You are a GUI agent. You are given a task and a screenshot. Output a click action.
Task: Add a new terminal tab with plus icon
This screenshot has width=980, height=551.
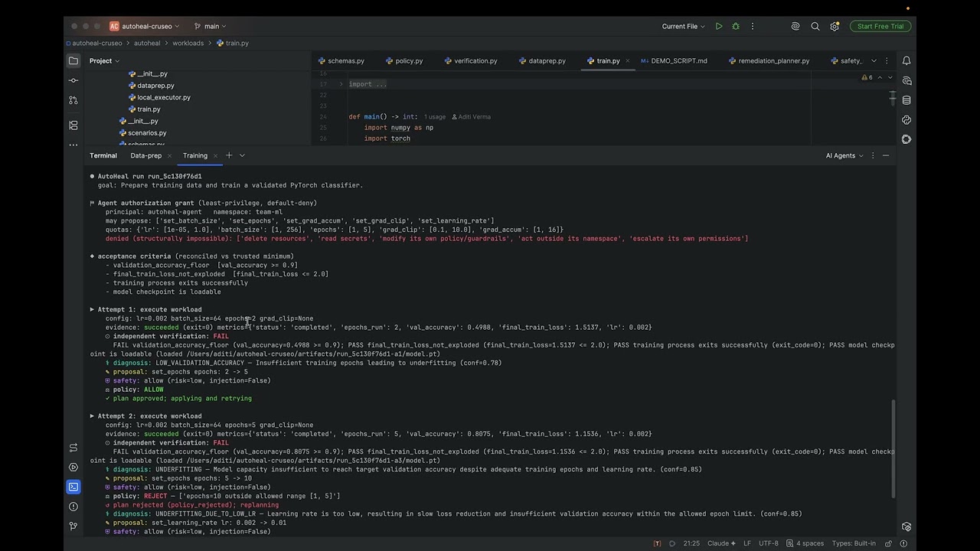pyautogui.click(x=228, y=155)
